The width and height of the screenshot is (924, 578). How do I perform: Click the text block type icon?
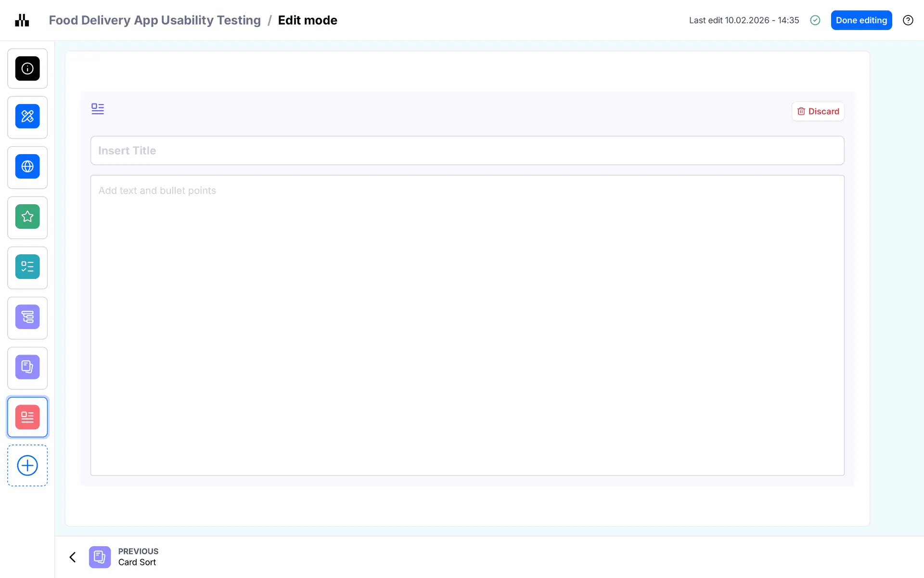[x=98, y=109]
